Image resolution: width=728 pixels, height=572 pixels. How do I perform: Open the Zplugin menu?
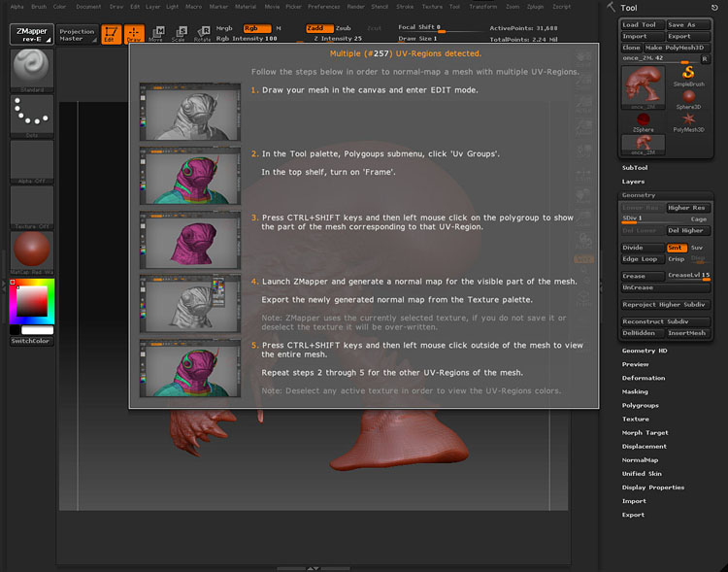pyautogui.click(x=536, y=6)
